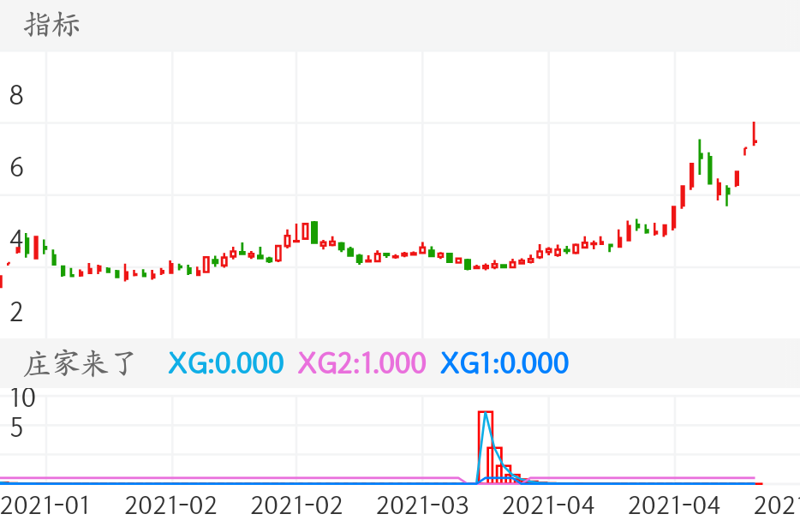Click the blue XG1:0.000 value label
The width and height of the screenshot is (800, 532).
pos(504,363)
